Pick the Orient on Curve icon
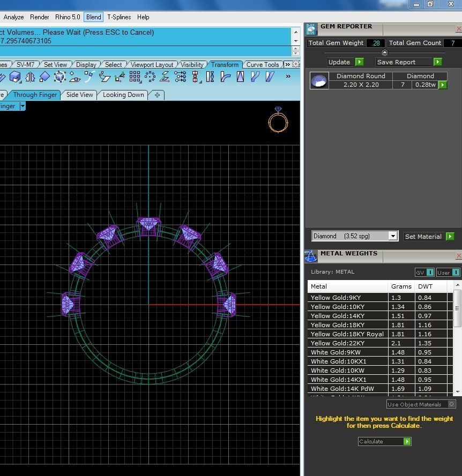The height and width of the screenshot is (476, 462). click(90, 77)
